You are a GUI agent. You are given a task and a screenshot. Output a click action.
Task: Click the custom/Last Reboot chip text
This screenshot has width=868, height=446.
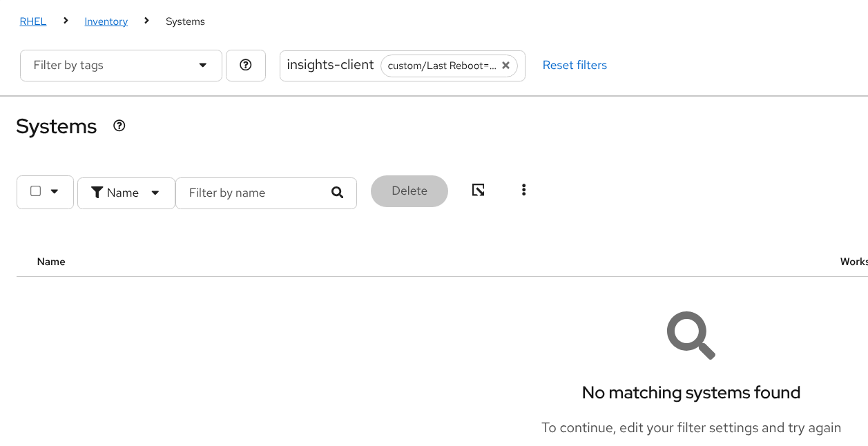coord(442,66)
